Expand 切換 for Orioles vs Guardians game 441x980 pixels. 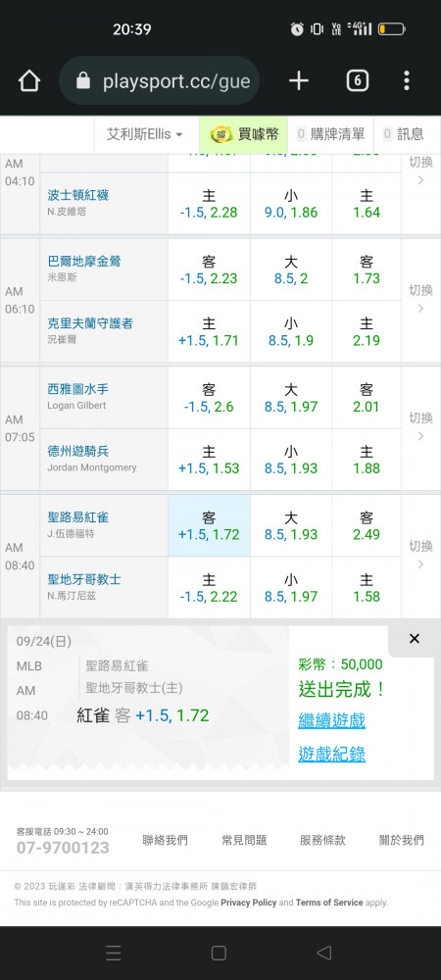(420, 299)
